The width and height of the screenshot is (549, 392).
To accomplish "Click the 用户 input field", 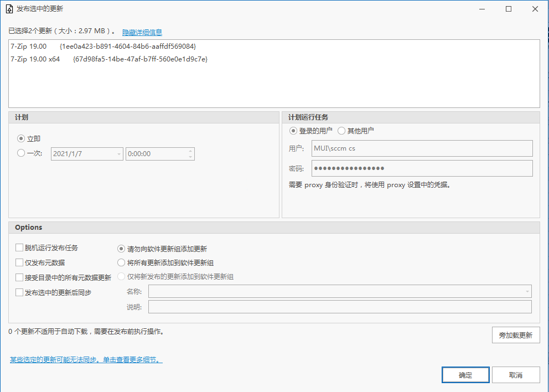I will 422,148.
